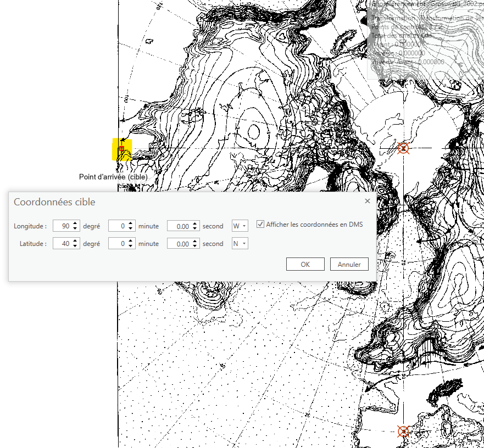Screen dimensions: 484x448
Task: Confirm coordinates with the OK button
Action: (305, 264)
